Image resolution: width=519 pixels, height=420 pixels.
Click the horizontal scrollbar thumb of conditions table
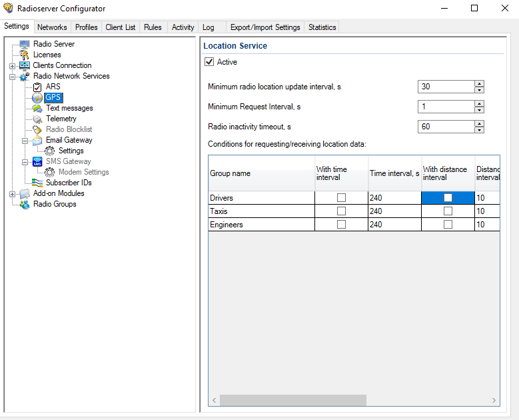point(293,400)
